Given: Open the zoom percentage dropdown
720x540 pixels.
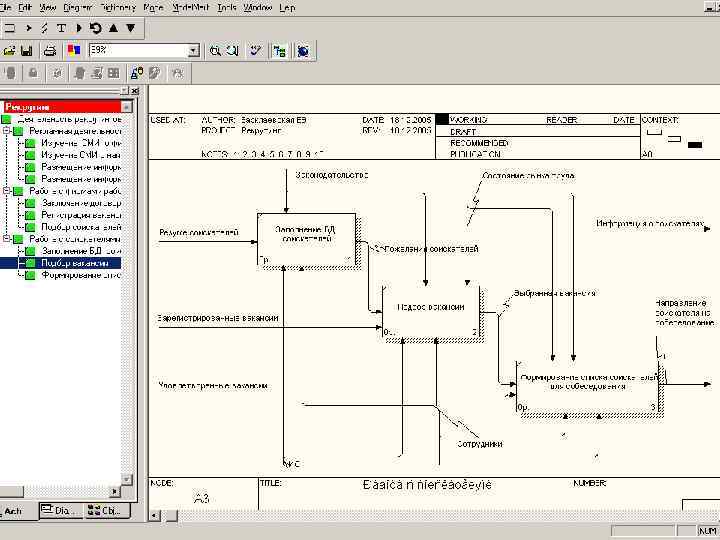Looking at the screenshot, I should pyautogui.click(x=193, y=50).
